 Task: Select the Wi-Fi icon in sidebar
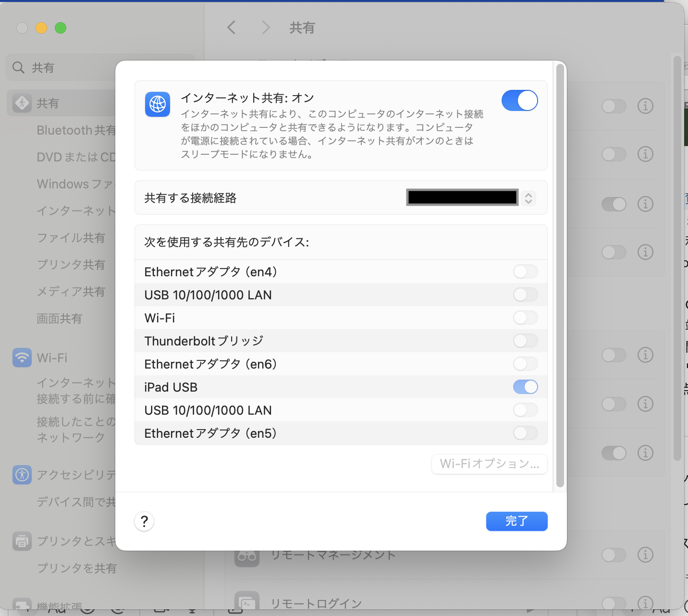(x=22, y=357)
